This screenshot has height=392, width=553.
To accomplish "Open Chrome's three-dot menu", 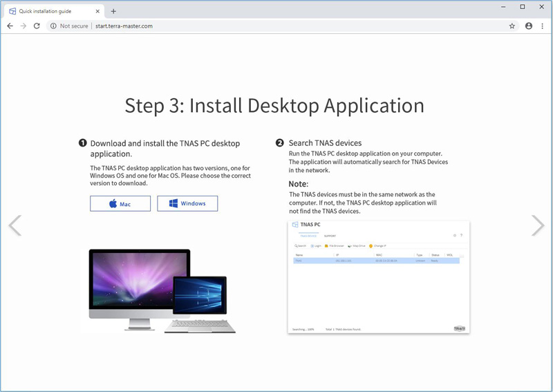I will click(543, 26).
